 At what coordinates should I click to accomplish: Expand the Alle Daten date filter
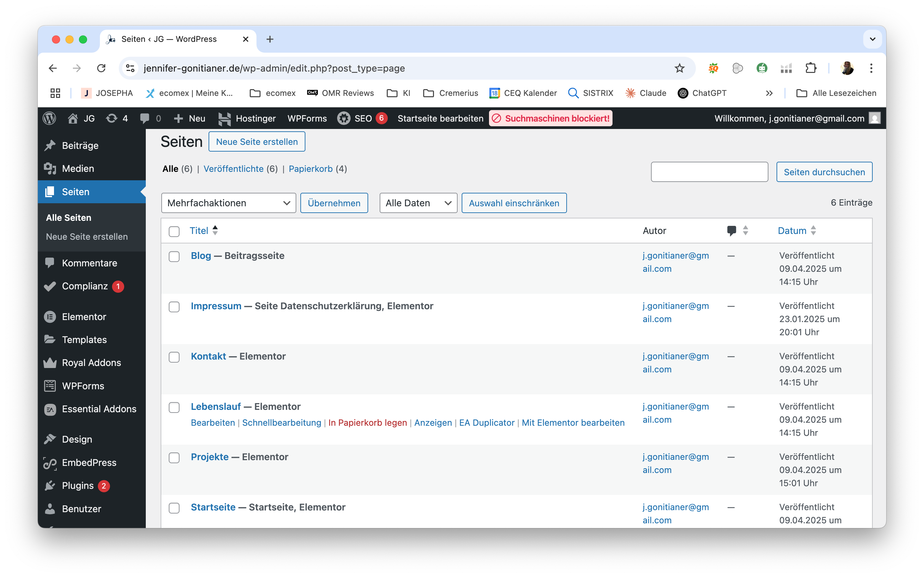[x=418, y=203]
